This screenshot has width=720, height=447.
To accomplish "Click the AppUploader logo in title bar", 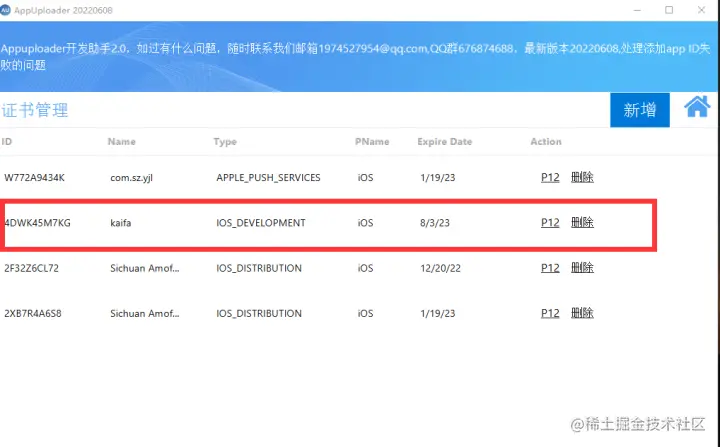I will 5,10.
